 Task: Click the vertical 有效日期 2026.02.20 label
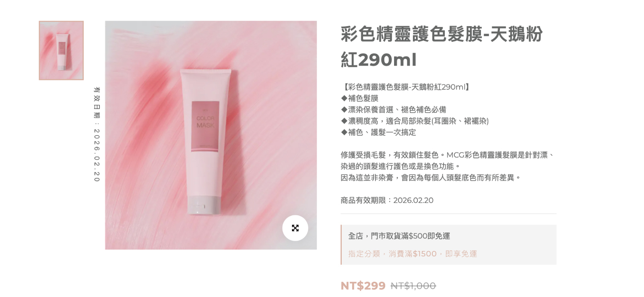(x=97, y=134)
